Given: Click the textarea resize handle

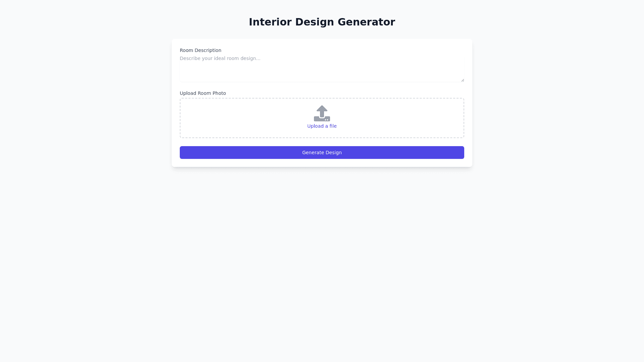Looking at the screenshot, I should click(x=462, y=80).
